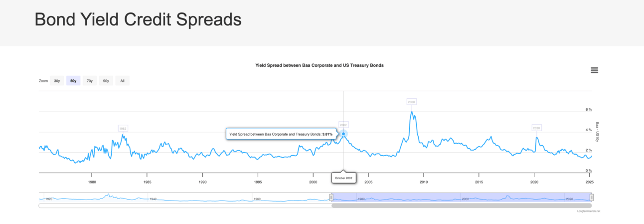Switch zoom to 70y

89,81
